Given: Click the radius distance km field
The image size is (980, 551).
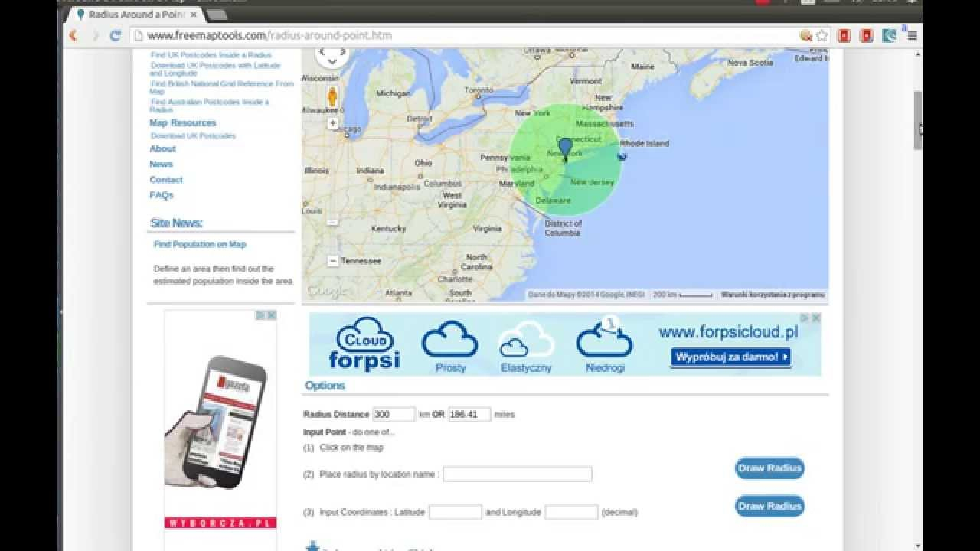Looking at the screenshot, I should pyautogui.click(x=394, y=414).
